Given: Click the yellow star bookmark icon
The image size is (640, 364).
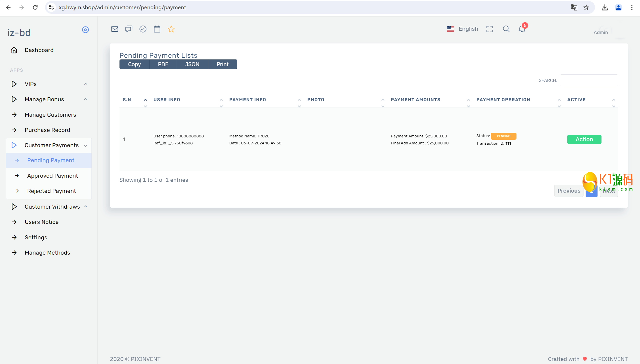Looking at the screenshot, I should click(x=171, y=29).
